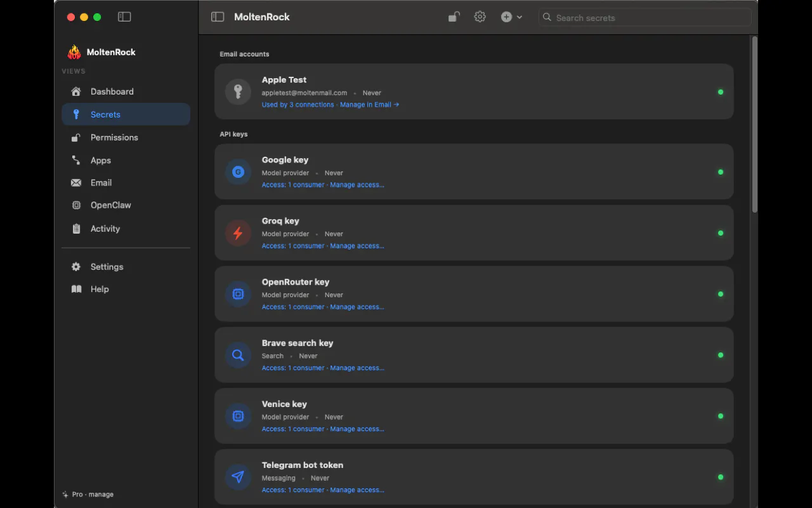Viewport: 812px width, 508px height.
Task: Toggle the sidebar icon beside the window controls
Action: click(x=124, y=17)
